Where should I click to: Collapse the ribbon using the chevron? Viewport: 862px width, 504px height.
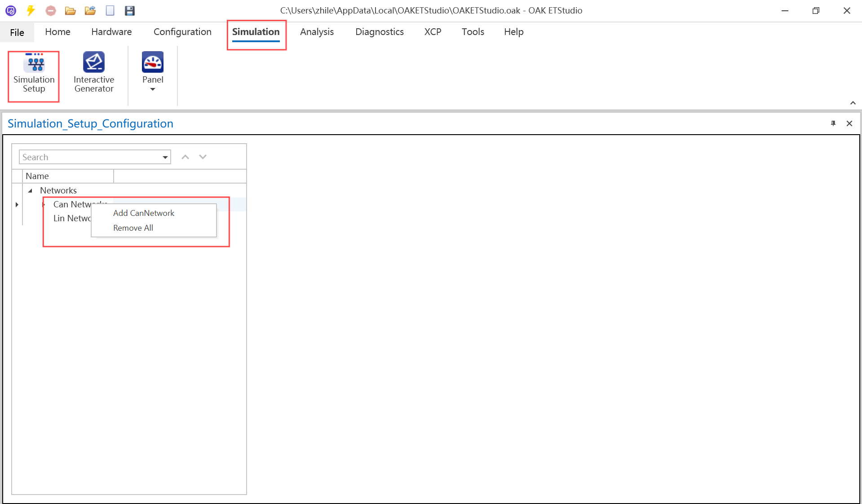point(853,103)
